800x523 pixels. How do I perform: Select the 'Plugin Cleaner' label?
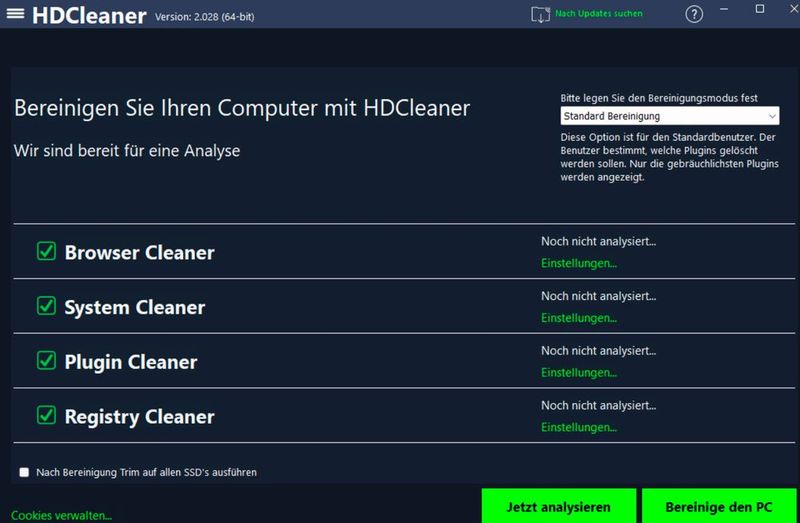[131, 362]
